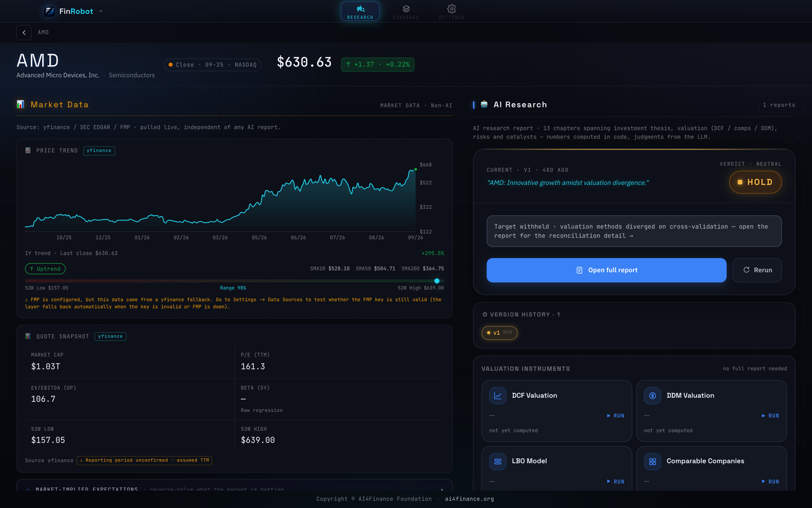Click the +295.5% one-year return

[x=433, y=253]
